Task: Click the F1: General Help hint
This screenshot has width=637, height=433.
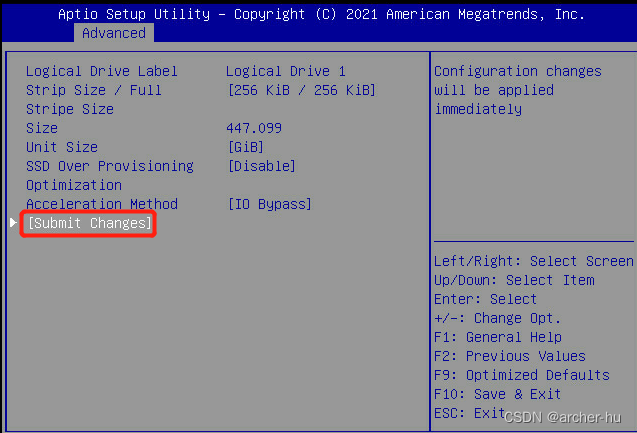Action: [498, 337]
